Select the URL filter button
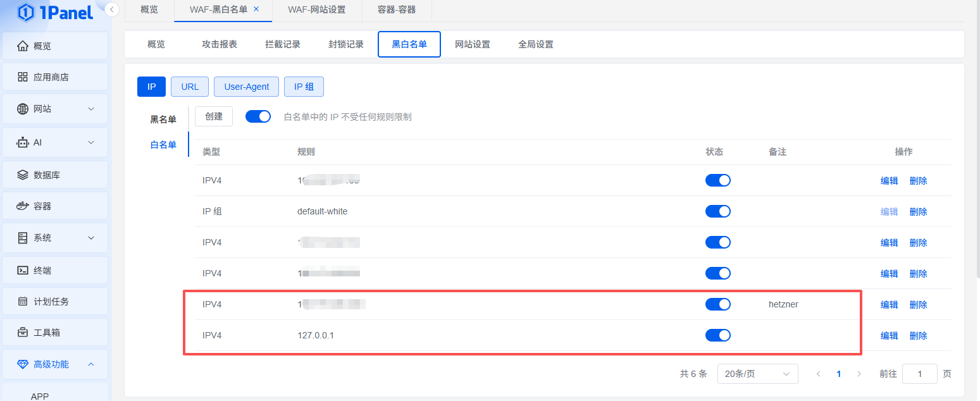This screenshot has width=980, height=401. 190,87
